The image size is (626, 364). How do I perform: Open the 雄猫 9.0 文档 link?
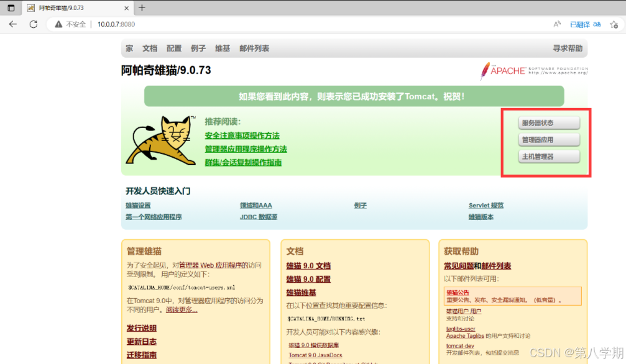[x=308, y=266]
